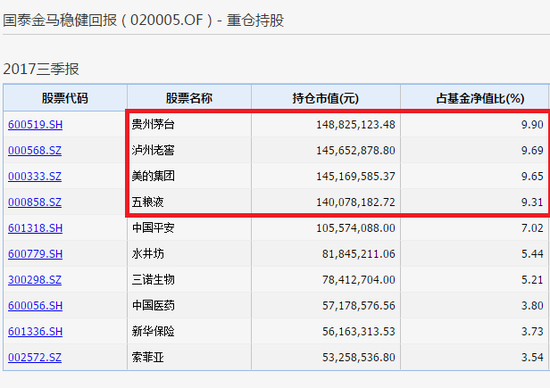550x388 pixels.
Task: Click the 持仓市值(元) column header
Action: pos(326,98)
